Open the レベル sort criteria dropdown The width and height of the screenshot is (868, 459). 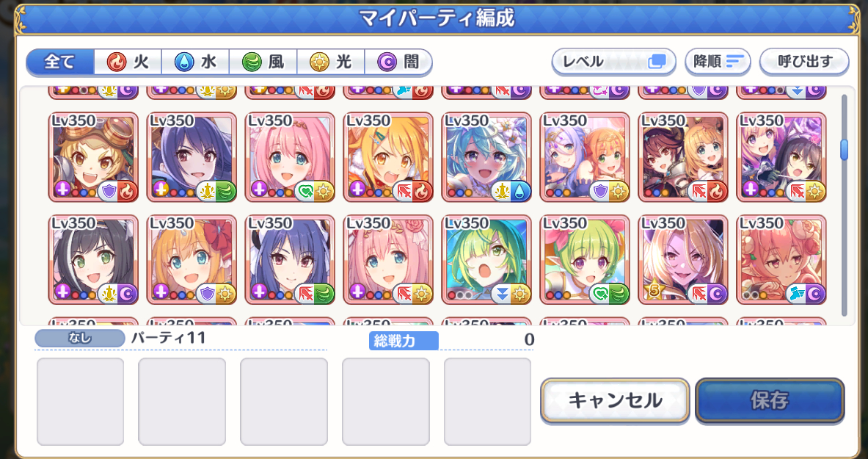614,62
